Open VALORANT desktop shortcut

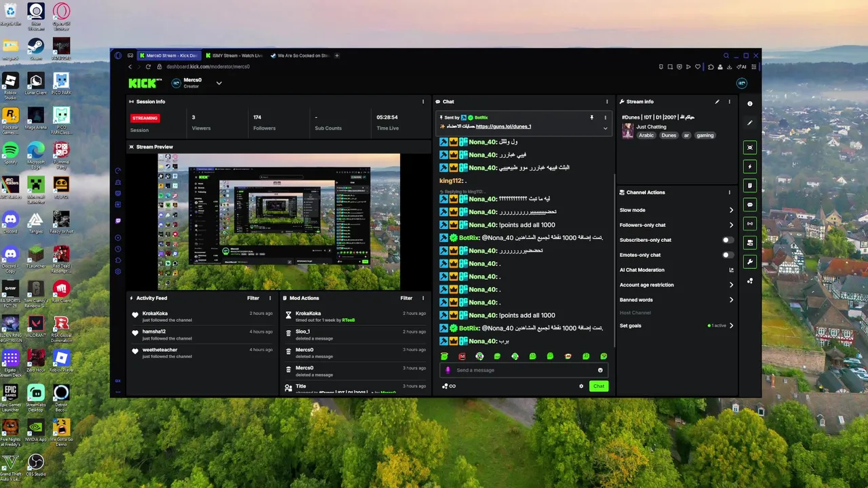point(35,325)
